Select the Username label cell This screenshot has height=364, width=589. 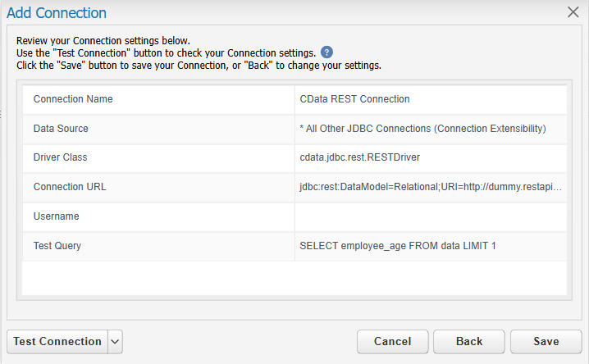[158, 217]
